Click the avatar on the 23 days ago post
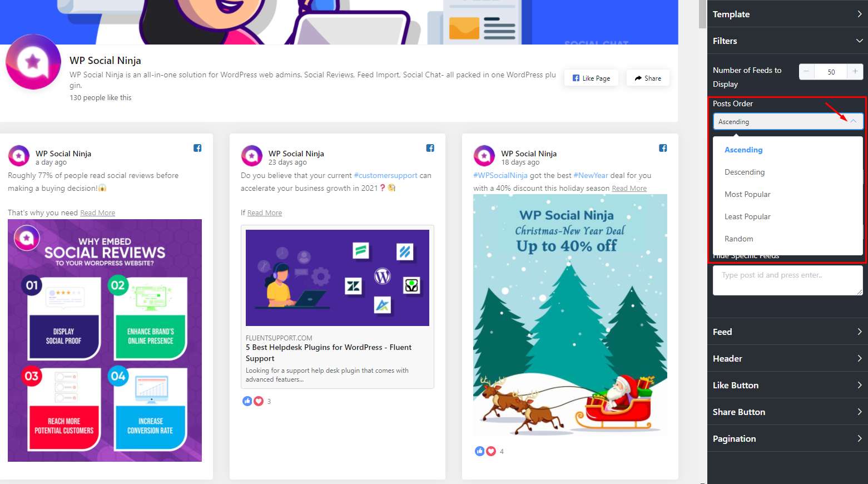The width and height of the screenshot is (868, 484). 251,156
